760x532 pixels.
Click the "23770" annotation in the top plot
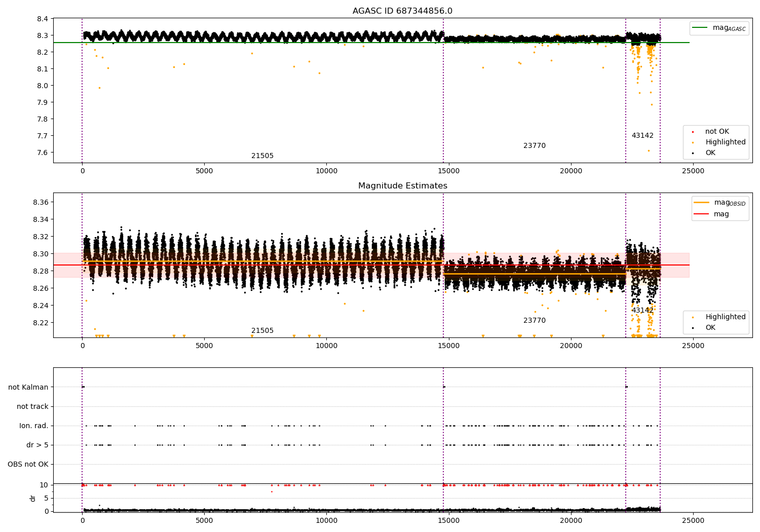pos(535,146)
